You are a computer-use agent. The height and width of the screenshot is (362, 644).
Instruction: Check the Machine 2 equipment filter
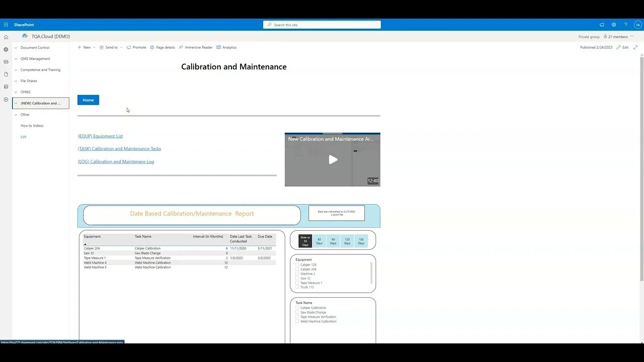pos(297,274)
